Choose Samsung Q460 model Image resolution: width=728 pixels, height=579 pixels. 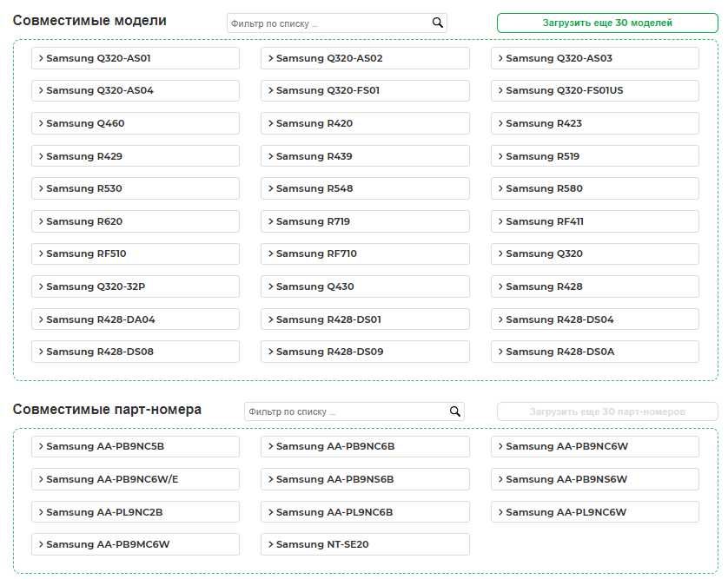pos(136,123)
